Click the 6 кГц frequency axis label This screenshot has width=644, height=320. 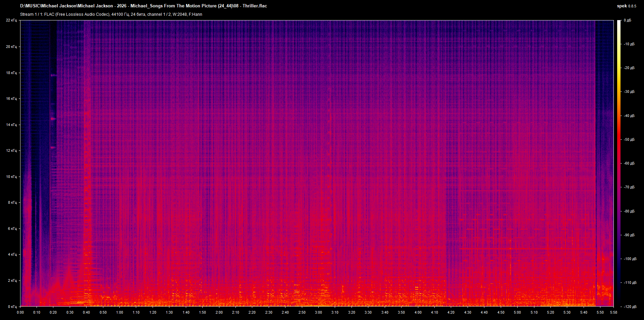(12, 229)
